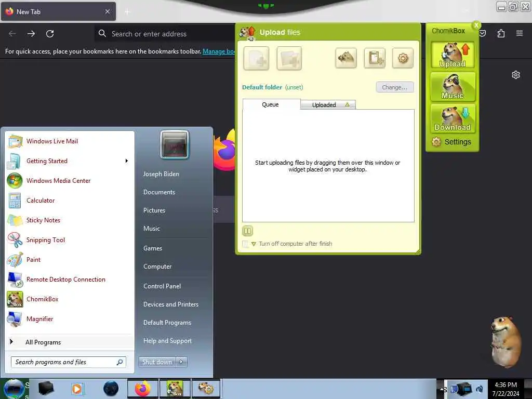Open Firefox Pocket shield icon
This screenshot has height=399, width=532.
(x=483, y=33)
